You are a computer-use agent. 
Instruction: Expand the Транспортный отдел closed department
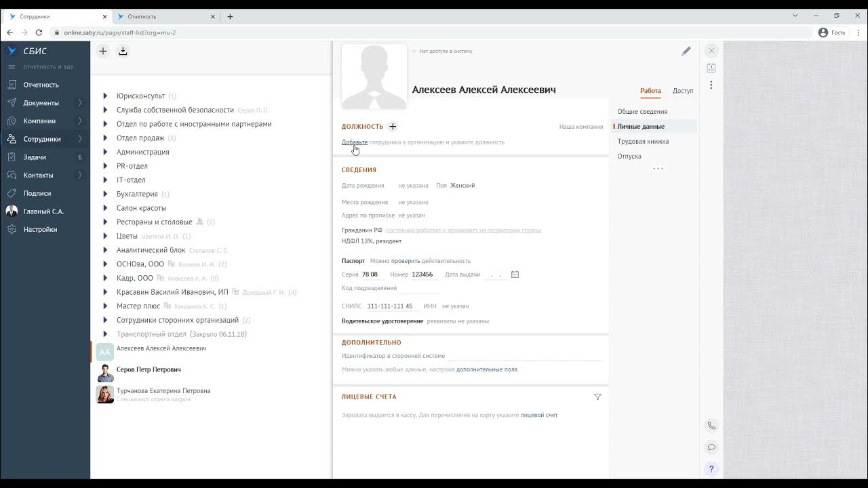(x=105, y=334)
